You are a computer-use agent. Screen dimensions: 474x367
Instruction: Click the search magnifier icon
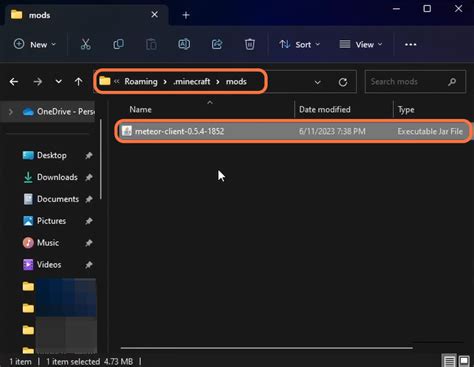click(x=452, y=82)
